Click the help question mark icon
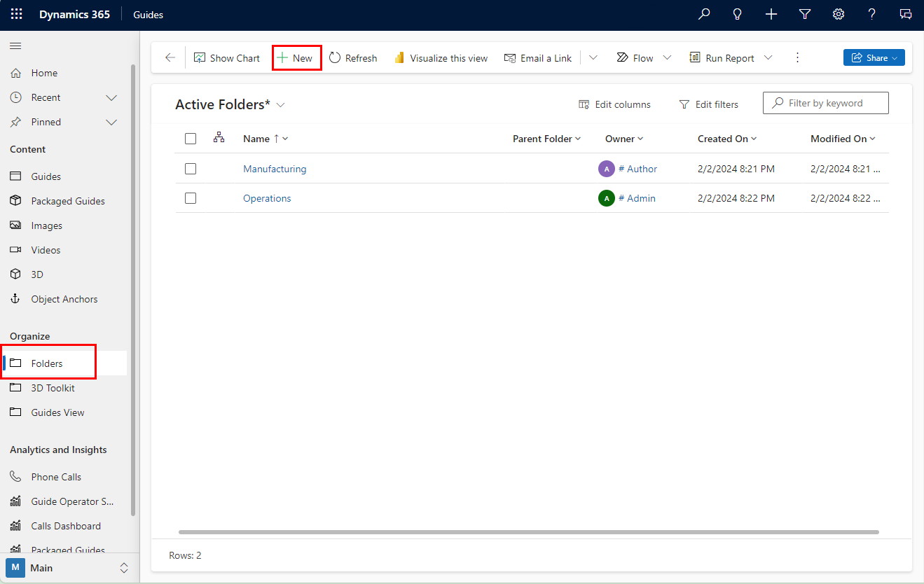The height and width of the screenshot is (584, 924). pyautogui.click(x=872, y=14)
